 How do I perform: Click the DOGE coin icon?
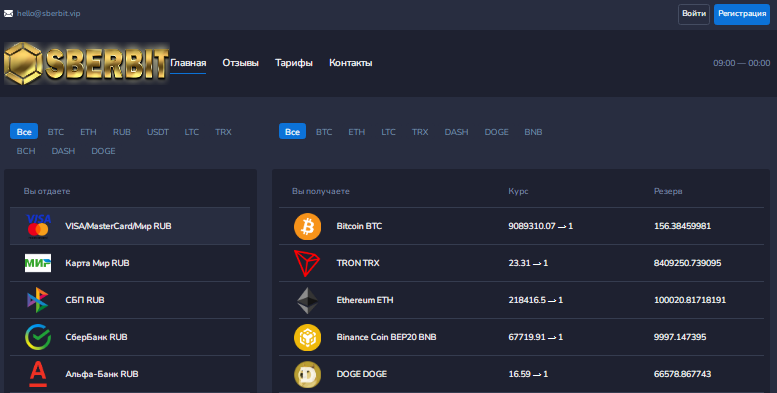tap(307, 374)
